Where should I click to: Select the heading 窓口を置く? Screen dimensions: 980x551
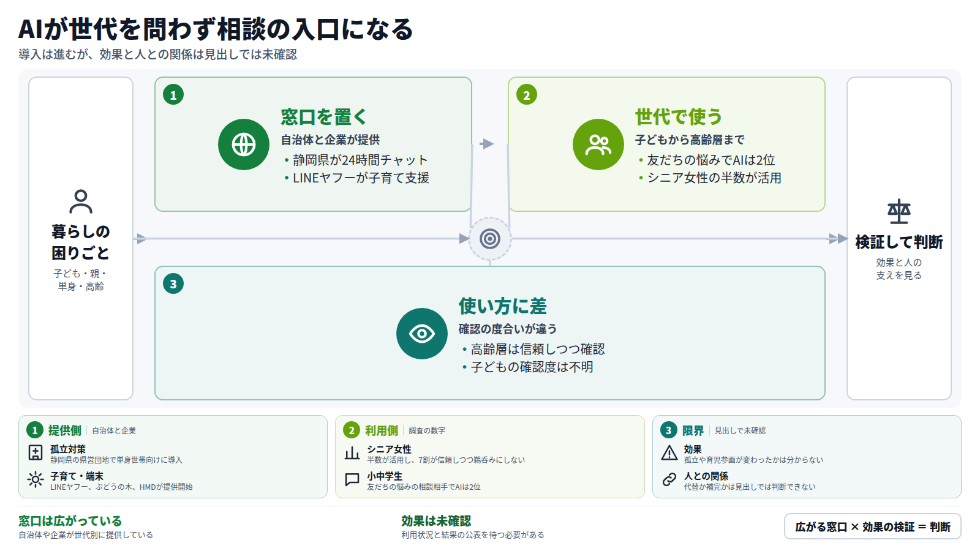324,116
